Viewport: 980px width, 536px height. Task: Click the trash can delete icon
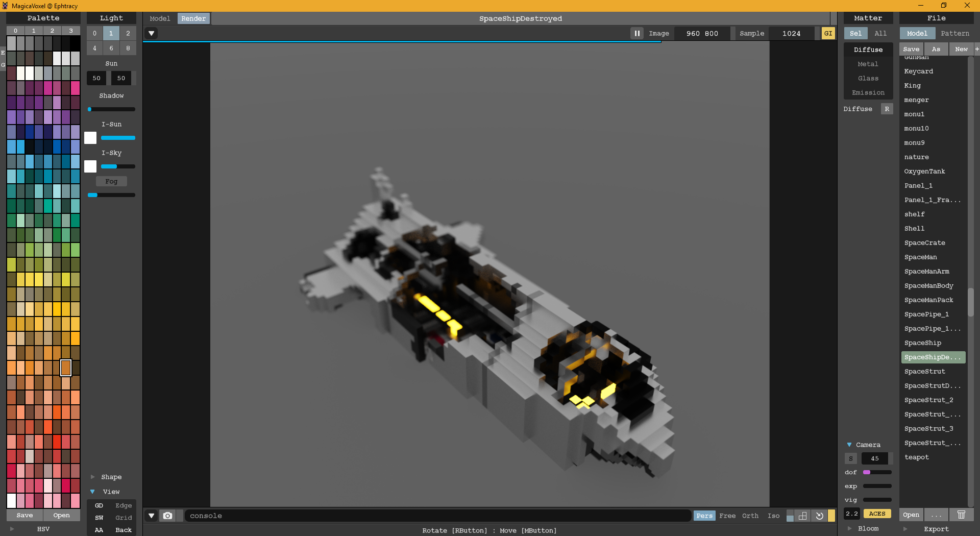click(x=961, y=515)
